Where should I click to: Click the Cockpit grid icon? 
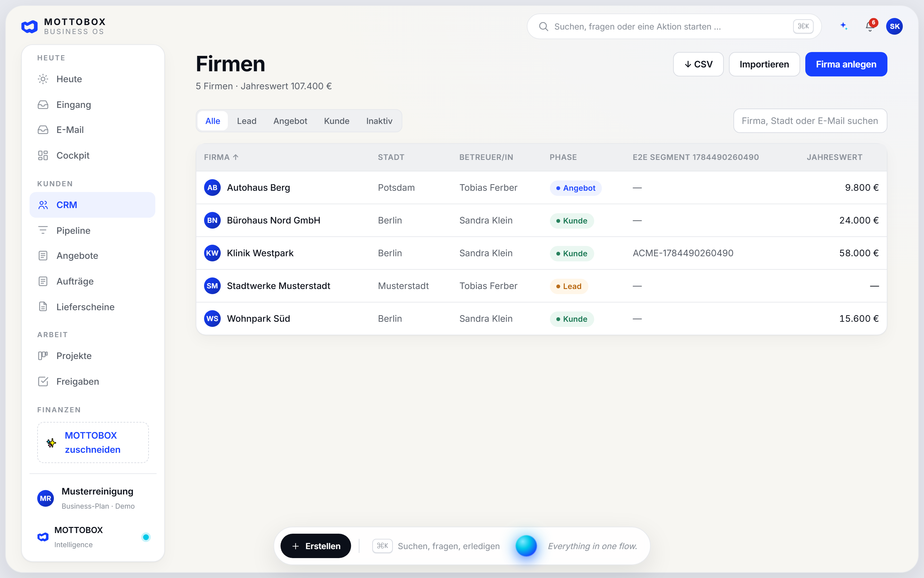(43, 156)
